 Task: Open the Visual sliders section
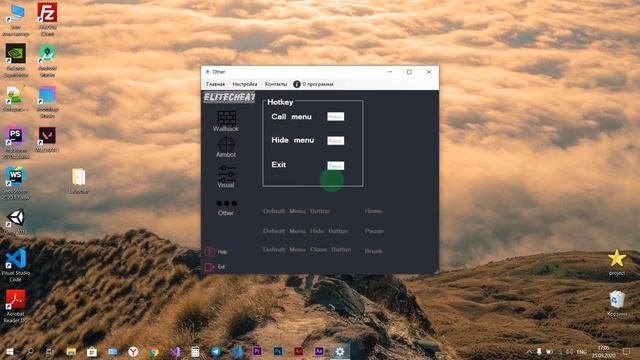(226, 176)
